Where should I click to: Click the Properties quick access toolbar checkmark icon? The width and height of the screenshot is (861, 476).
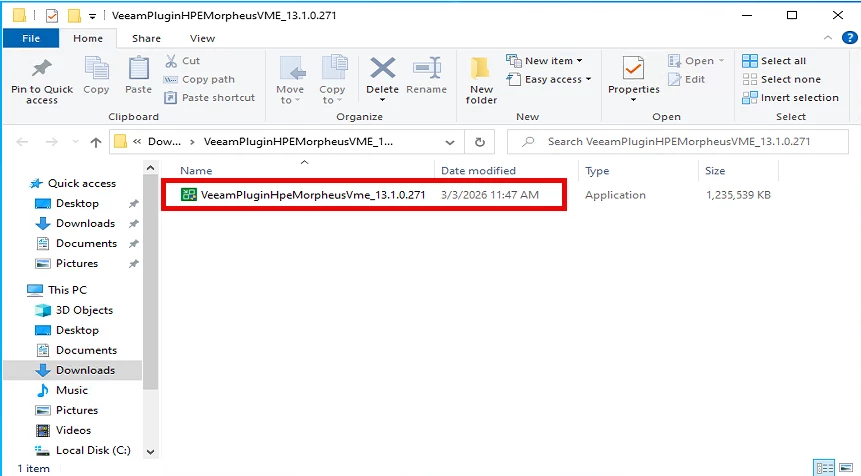[52, 15]
